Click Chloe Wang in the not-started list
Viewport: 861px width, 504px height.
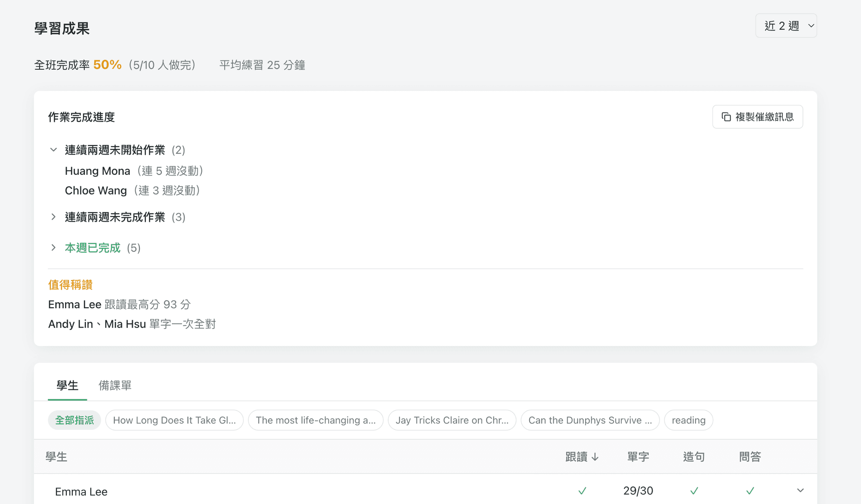[96, 190]
